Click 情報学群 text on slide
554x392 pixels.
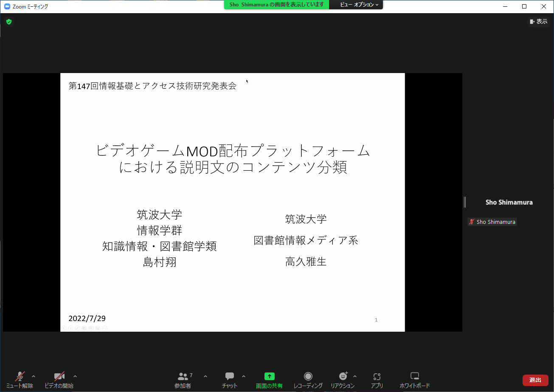tap(160, 230)
